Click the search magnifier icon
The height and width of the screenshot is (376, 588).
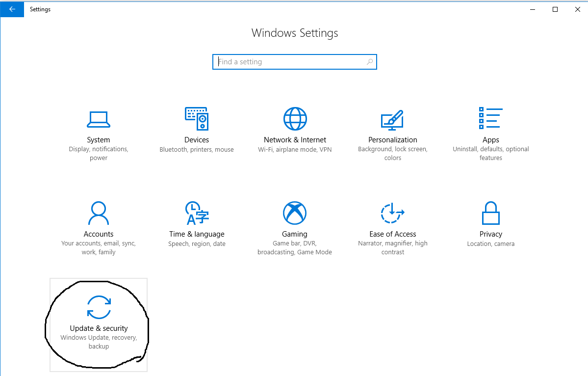370,62
